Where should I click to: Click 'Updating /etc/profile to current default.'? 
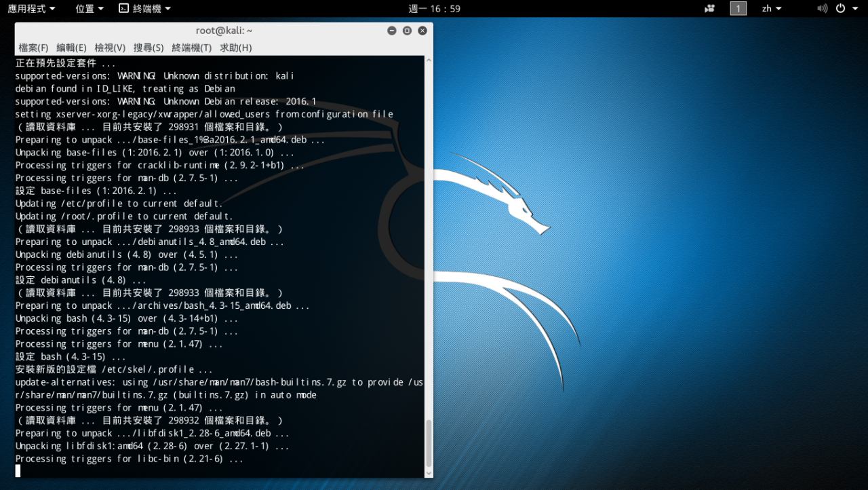[x=119, y=204]
